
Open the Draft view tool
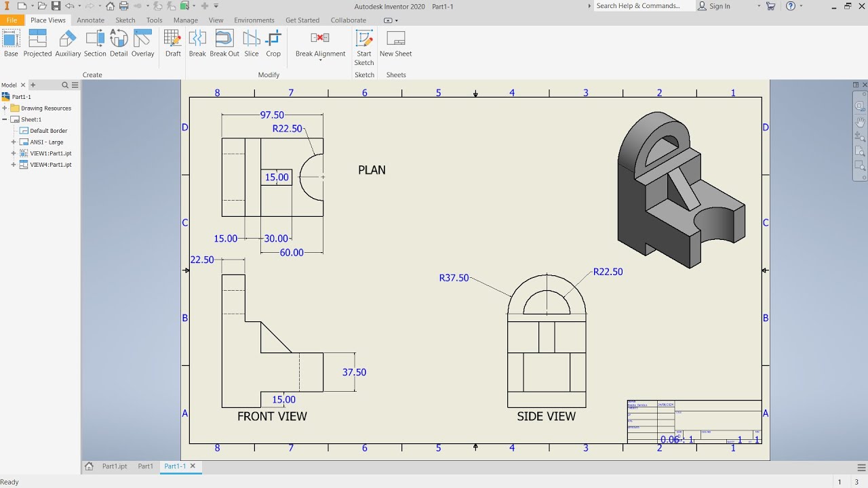click(173, 43)
